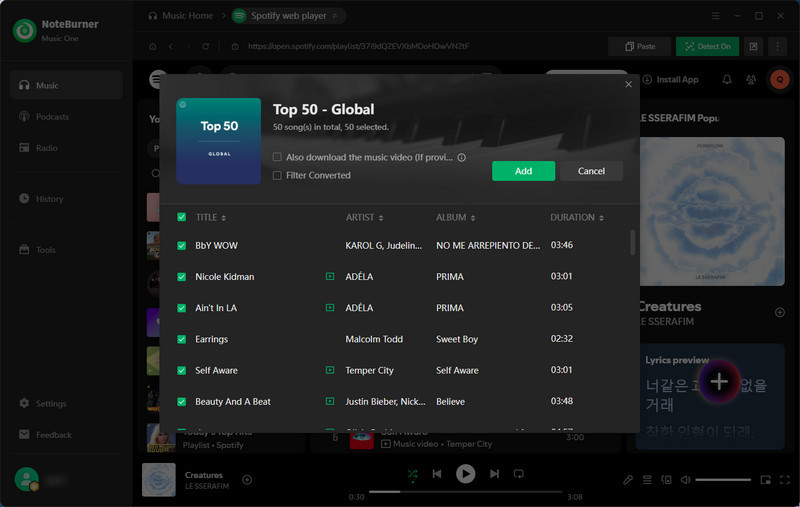
Task: Click the Play button
Action: pyautogui.click(x=465, y=474)
